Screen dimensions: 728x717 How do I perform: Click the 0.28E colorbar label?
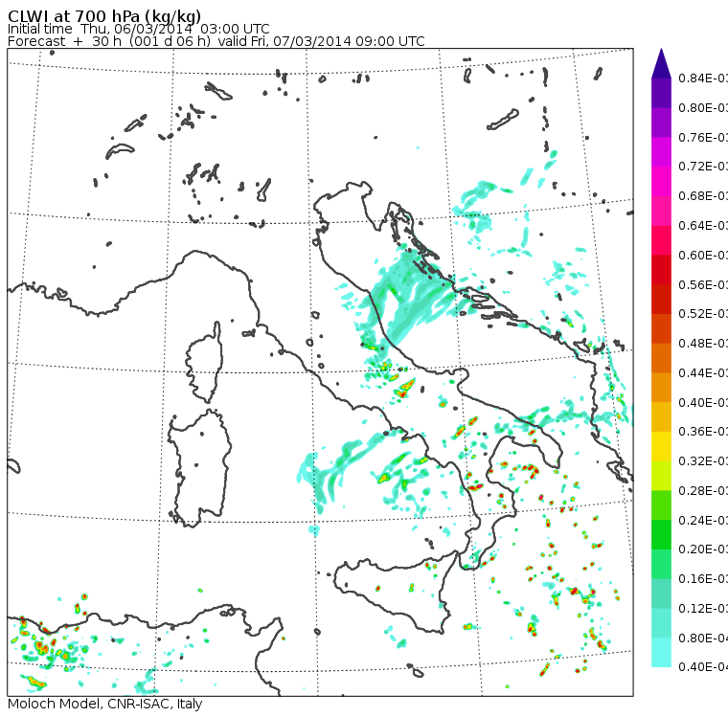pyautogui.click(x=703, y=491)
